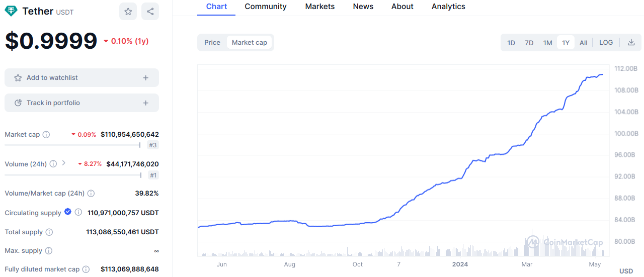This screenshot has height=277, width=644.
Task: Click the Aug label on time axis
Action: pyautogui.click(x=289, y=264)
